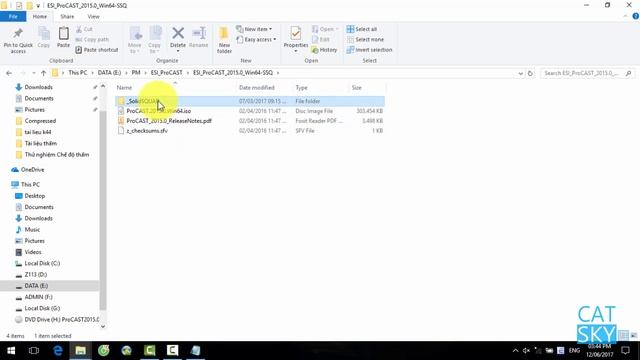Switch to the View tab
The width and height of the screenshot is (640, 360).
pyautogui.click(x=93, y=17)
